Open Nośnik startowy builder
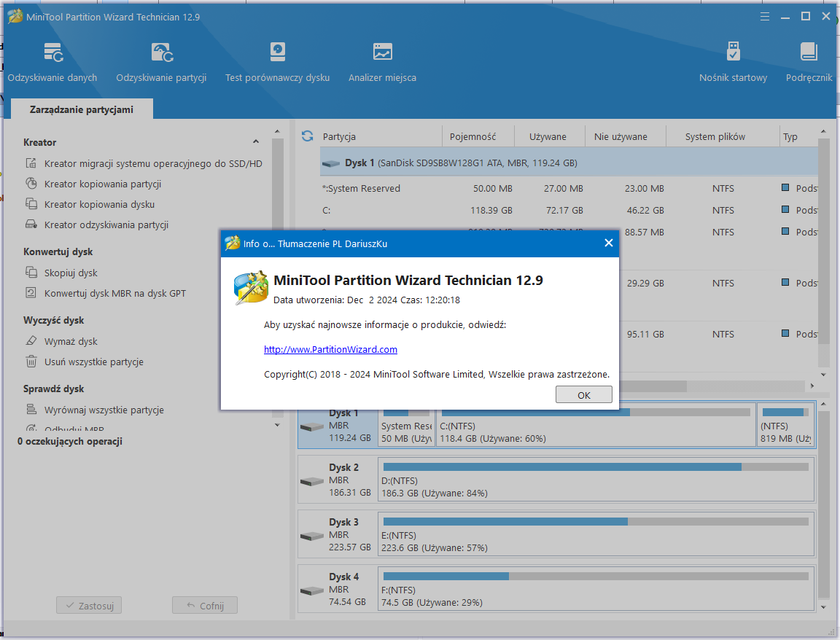This screenshot has width=840, height=640. (x=733, y=63)
